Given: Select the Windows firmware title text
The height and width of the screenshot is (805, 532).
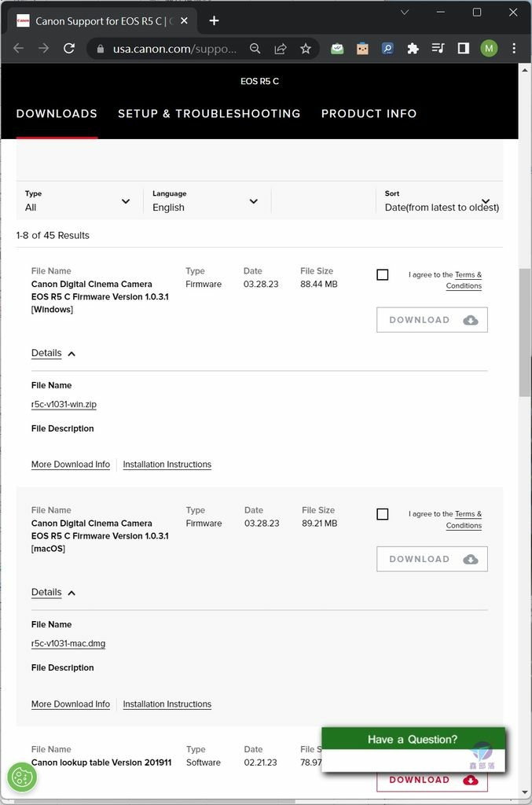Looking at the screenshot, I should 100,296.
